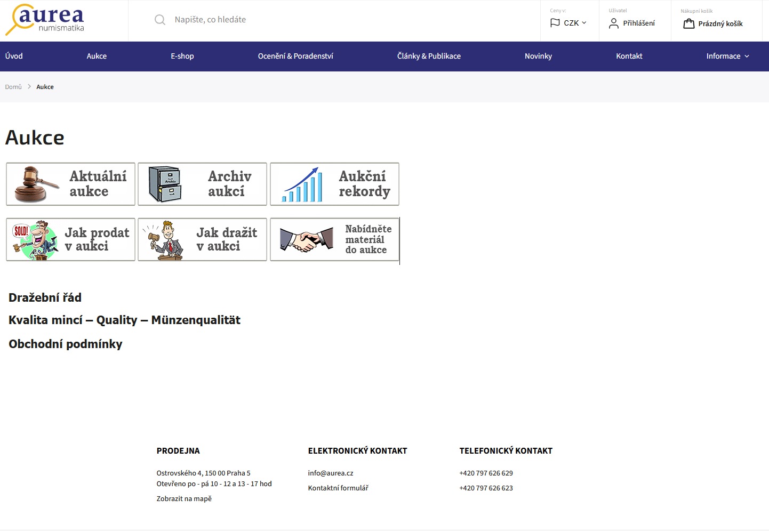Open the Dražební řád link

coord(45,297)
